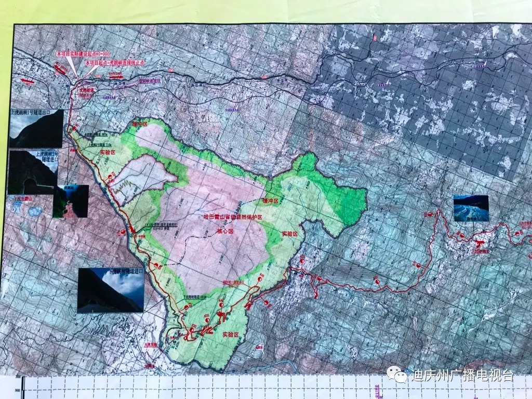Click the 核心区 zone label
532x399 pixels.
(225, 231)
